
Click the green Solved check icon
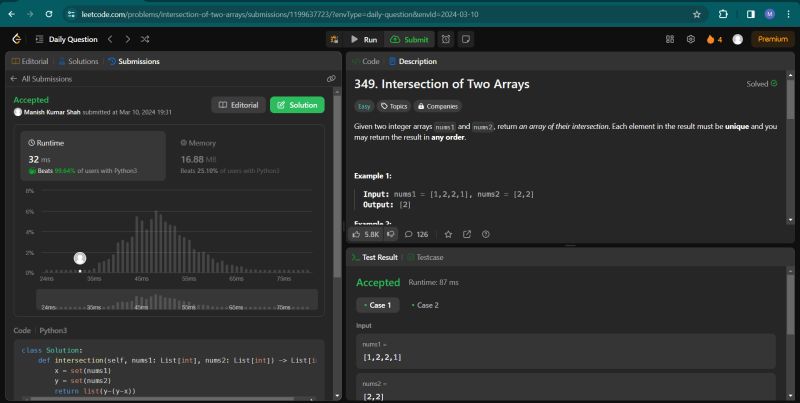click(774, 84)
